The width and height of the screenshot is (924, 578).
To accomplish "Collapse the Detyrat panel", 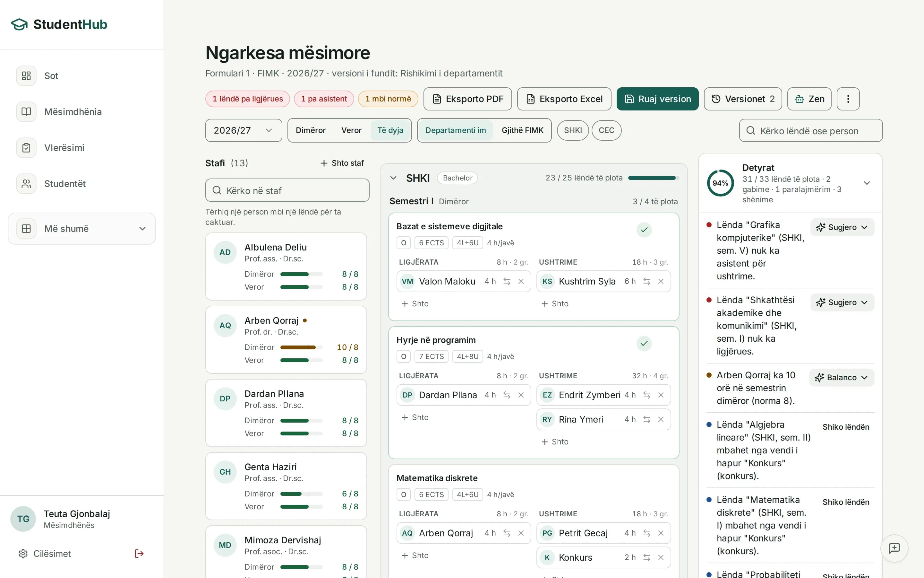I will [867, 183].
